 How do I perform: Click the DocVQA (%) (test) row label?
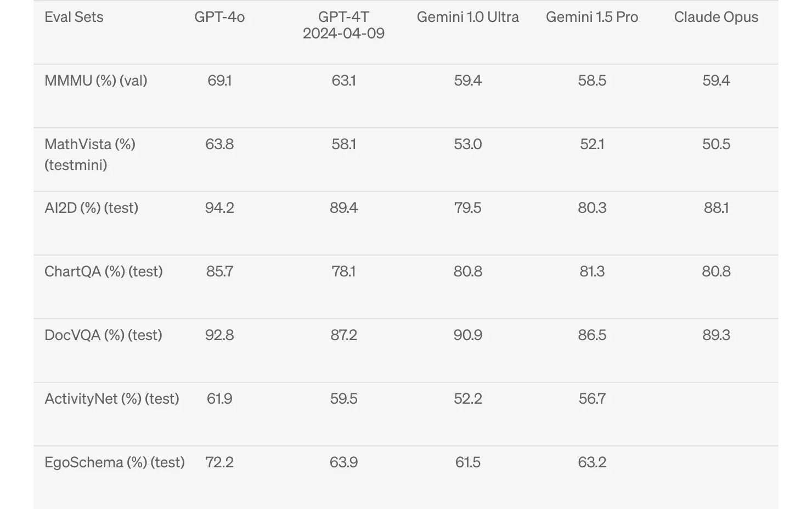click(x=103, y=335)
